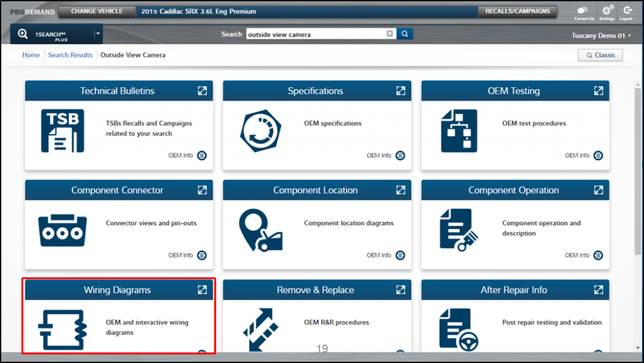This screenshot has width=644, height=363.
Task: Open Settings gear in top bar
Action: click(x=607, y=11)
